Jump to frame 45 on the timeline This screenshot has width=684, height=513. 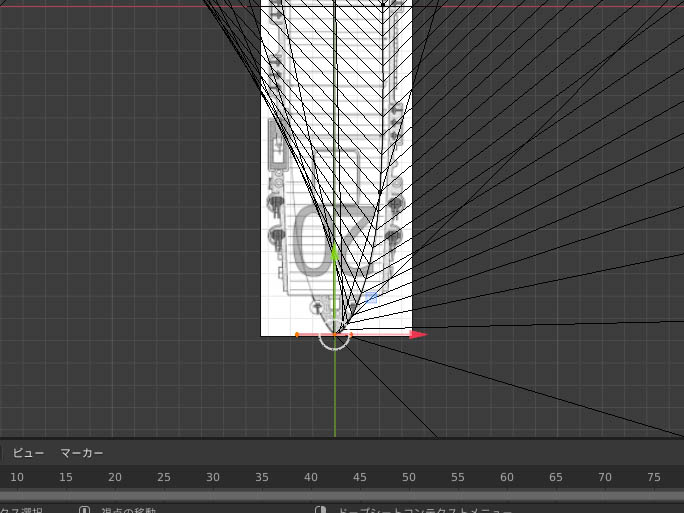360,477
